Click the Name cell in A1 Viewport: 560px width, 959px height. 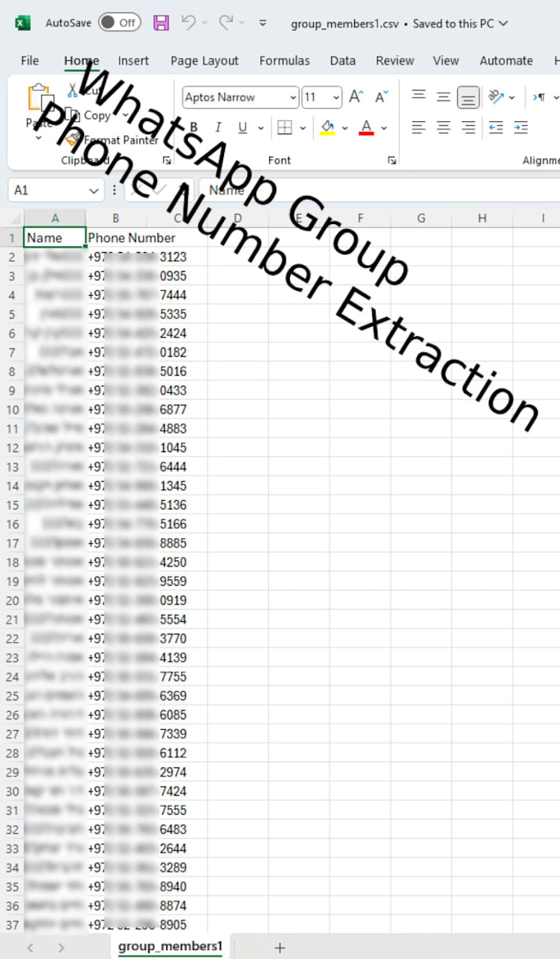(x=54, y=238)
